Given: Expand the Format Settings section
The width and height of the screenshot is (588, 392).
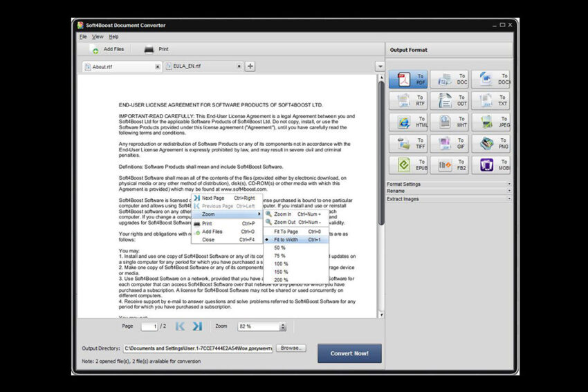Looking at the screenshot, I should (449, 184).
